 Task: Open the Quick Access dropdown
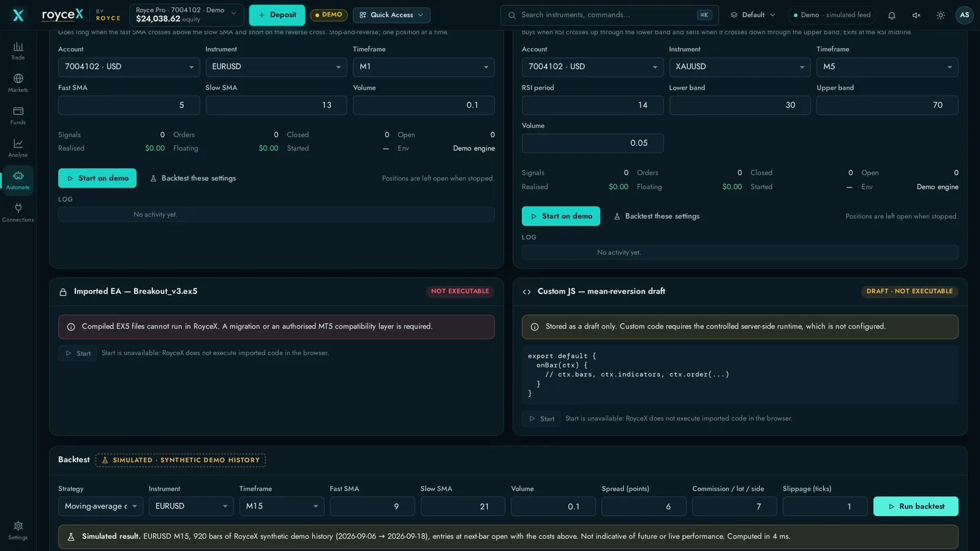pos(391,15)
